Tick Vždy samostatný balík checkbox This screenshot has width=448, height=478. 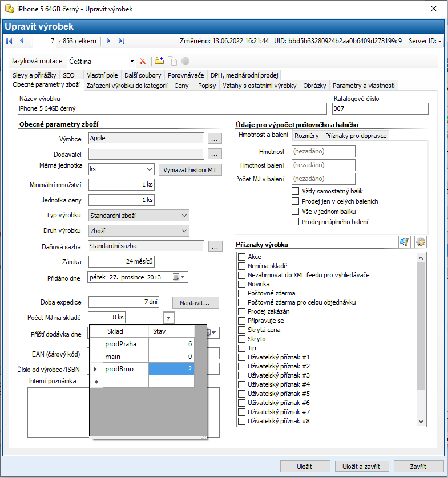coord(296,191)
